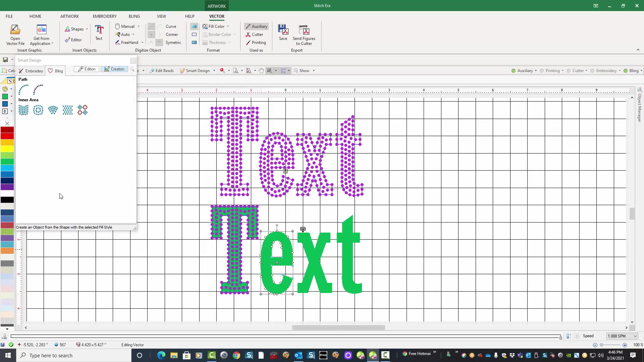Image resolution: width=644 pixels, height=362 pixels.
Task: Switch to Embroidery tab in Smart Design
Action: coord(31,71)
